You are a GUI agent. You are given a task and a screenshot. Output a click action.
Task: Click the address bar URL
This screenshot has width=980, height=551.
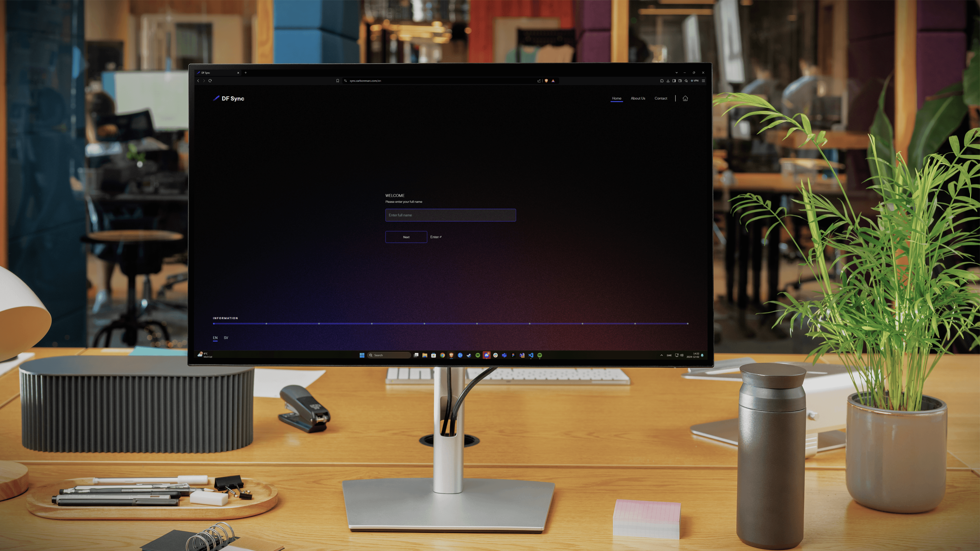(x=365, y=81)
